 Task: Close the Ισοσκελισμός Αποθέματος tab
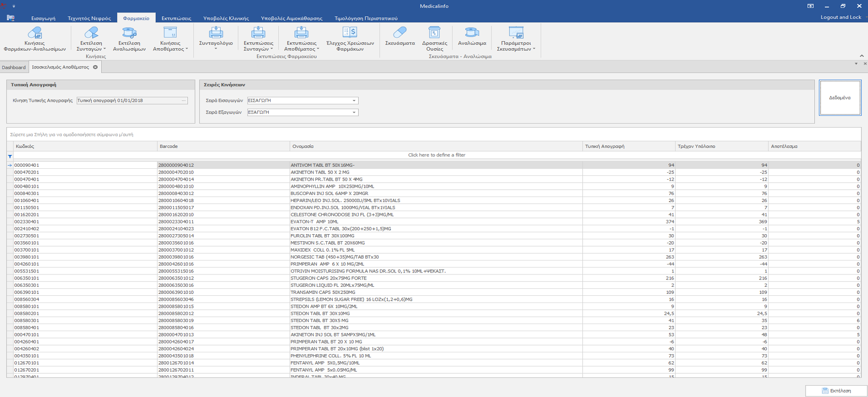coord(95,67)
